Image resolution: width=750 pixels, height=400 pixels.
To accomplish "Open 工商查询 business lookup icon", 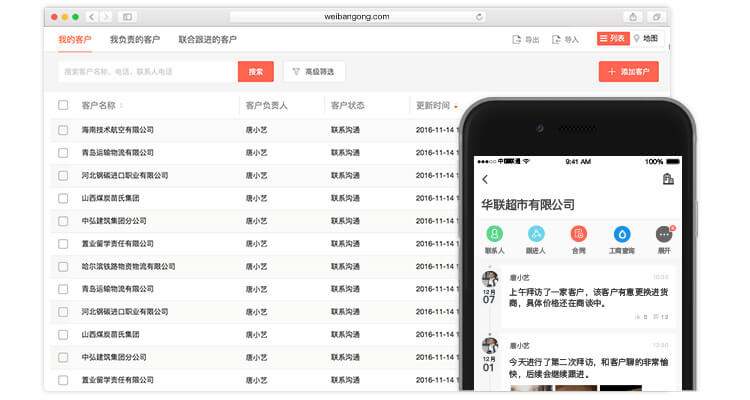I will 622,234.
